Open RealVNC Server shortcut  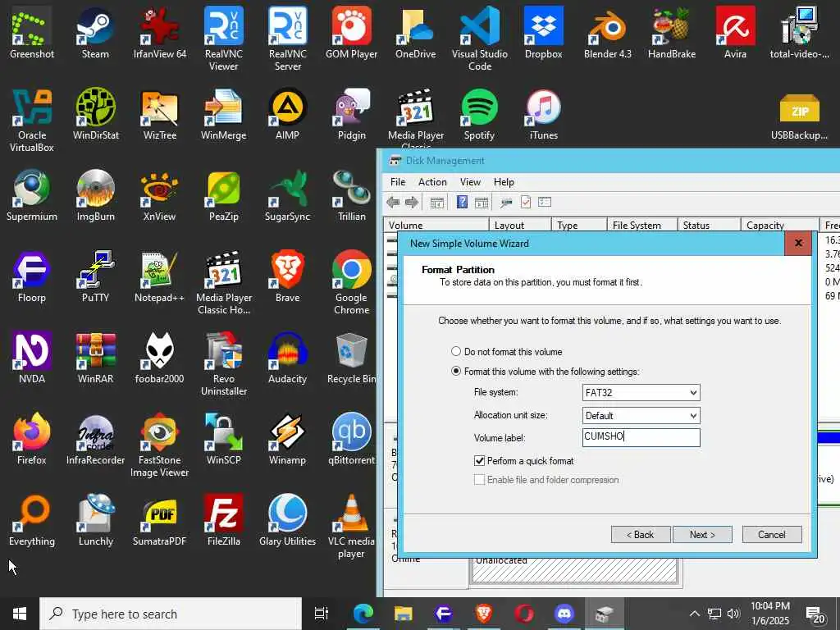[288, 39]
